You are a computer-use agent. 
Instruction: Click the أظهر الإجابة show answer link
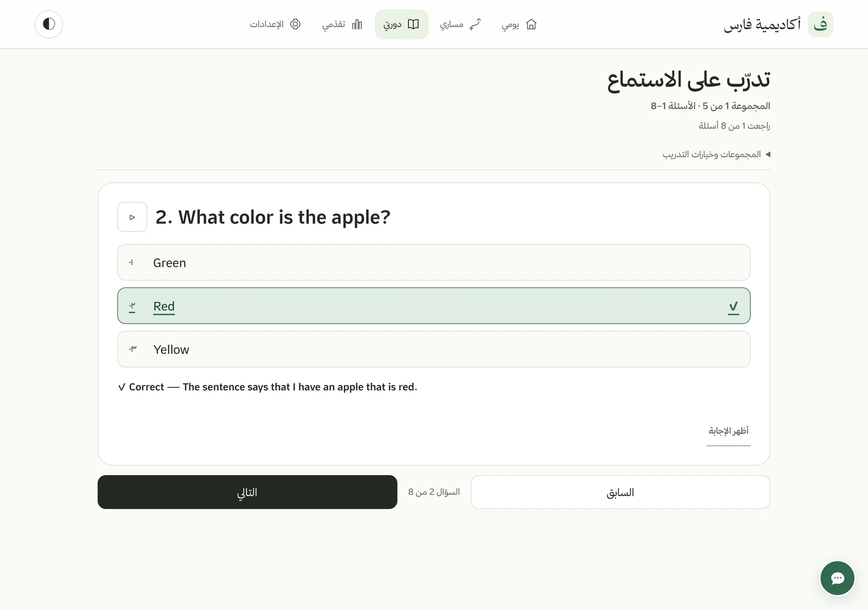click(728, 431)
